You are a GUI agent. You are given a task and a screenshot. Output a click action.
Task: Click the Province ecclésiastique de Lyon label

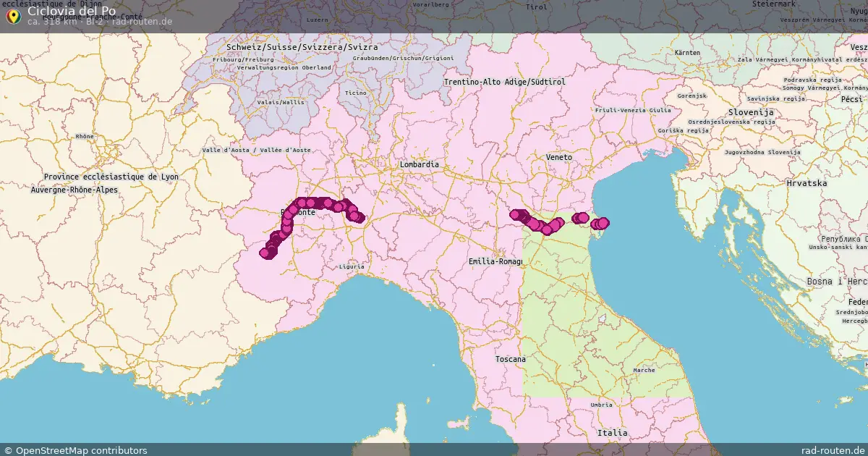111,177
